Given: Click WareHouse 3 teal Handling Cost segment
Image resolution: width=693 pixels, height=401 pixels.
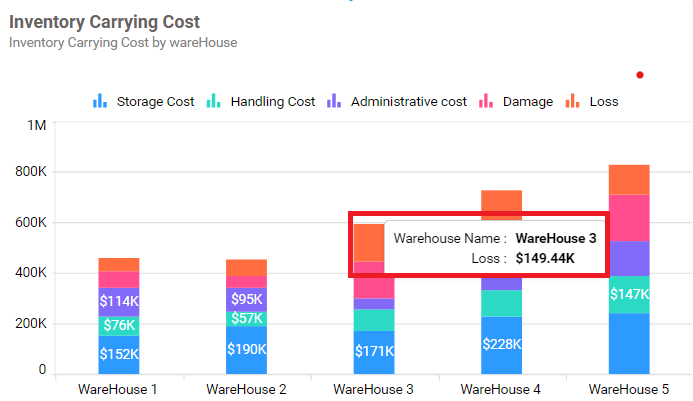Looking at the screenshot, I should point(374,320).
